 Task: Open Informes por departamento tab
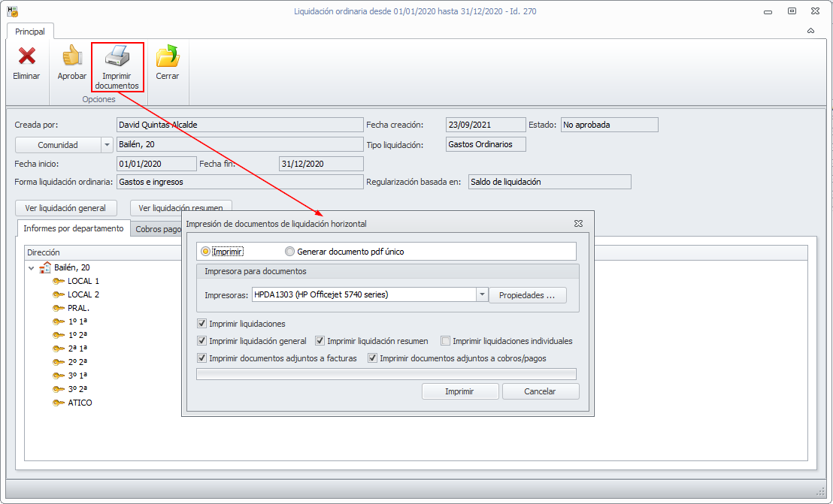74,228
